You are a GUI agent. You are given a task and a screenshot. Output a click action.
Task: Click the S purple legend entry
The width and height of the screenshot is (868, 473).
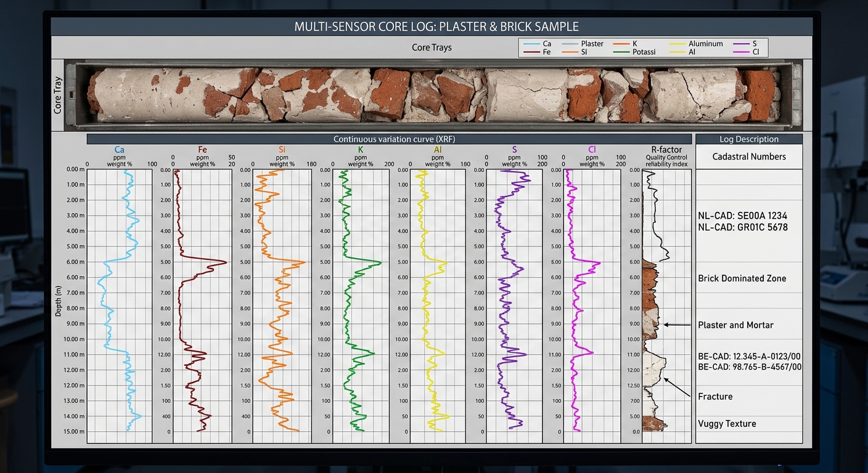tap(745, 44)
